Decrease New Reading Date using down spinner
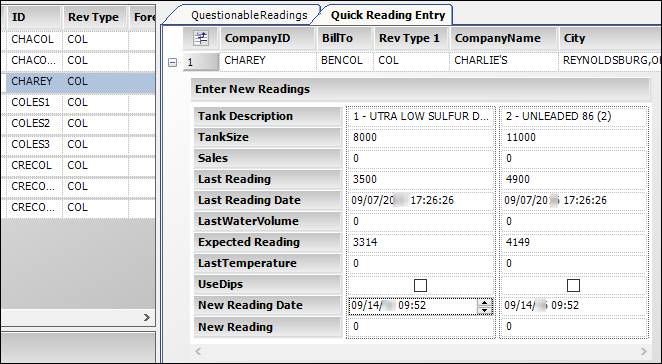 (485, 310)
